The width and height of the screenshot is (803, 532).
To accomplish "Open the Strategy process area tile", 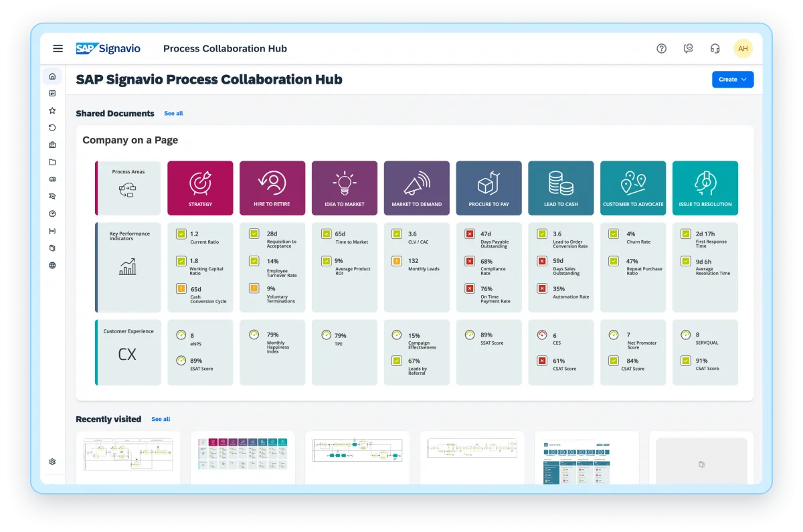I will click(200, 188).
